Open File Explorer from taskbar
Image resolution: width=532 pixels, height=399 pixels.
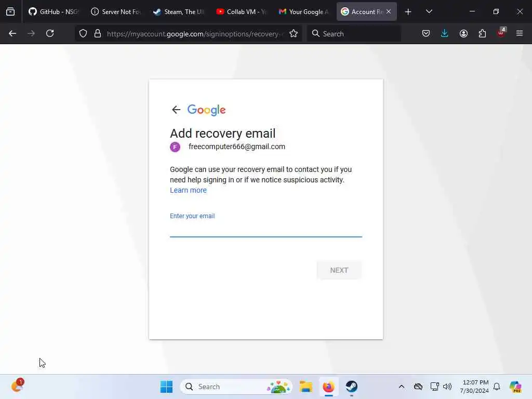[x=305, y=387]
